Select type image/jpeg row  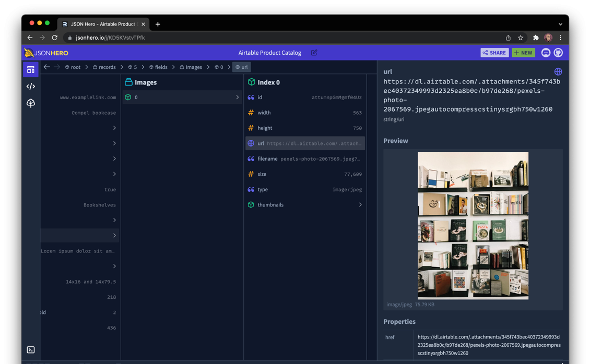click(x=305, y=189)
